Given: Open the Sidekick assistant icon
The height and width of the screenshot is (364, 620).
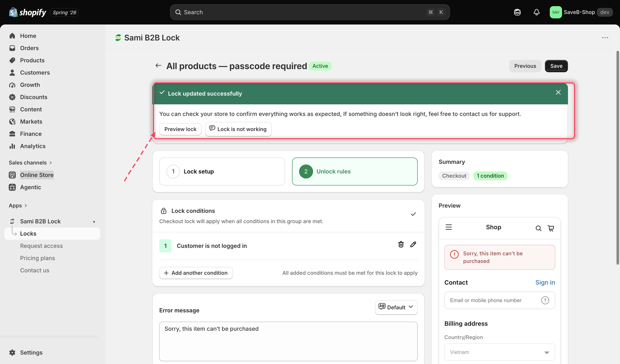Looking at the screenshot, I should pyautogui.click(x=517, y=12).
